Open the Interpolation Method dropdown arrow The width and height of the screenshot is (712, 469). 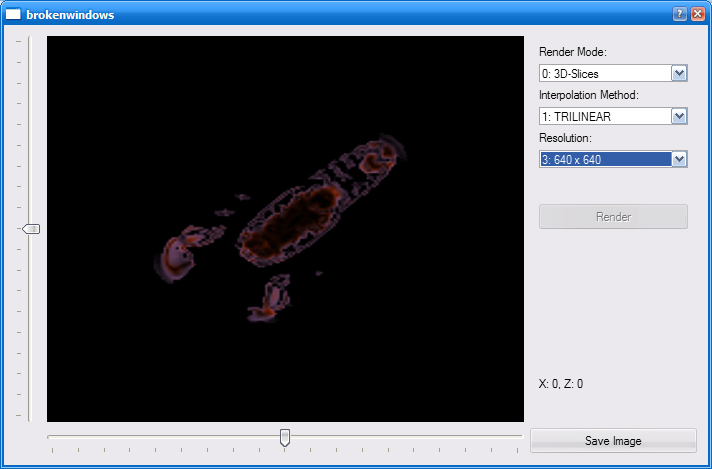pos(679,116)
